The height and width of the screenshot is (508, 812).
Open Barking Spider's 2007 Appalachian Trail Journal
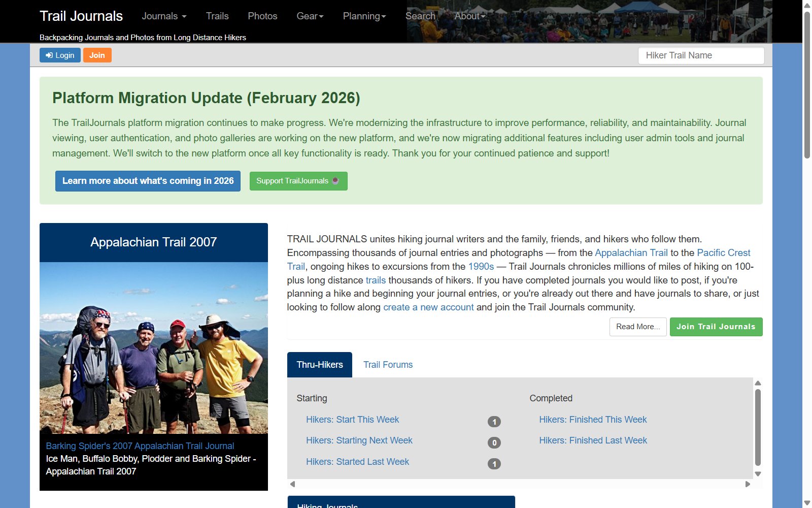(140, 446)
